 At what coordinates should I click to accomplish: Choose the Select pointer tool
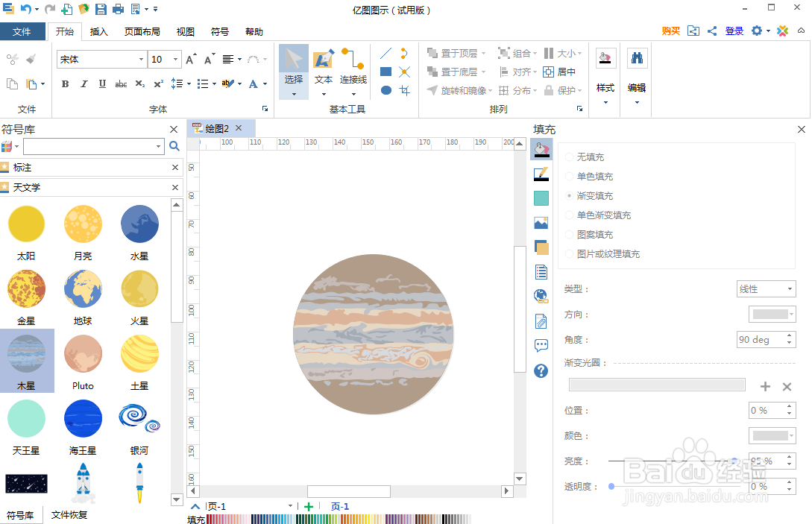[294, 72]
